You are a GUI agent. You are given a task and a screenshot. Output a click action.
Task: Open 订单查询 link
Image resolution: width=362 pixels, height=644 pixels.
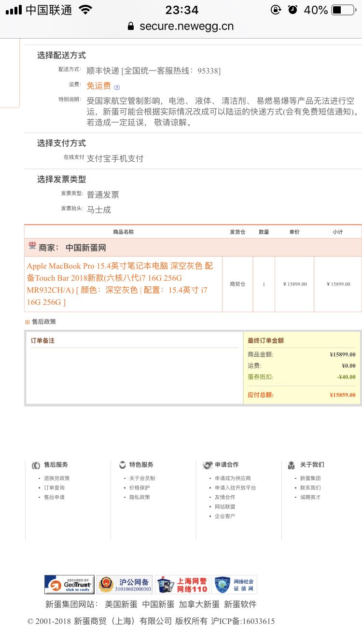tap(54, 488)
